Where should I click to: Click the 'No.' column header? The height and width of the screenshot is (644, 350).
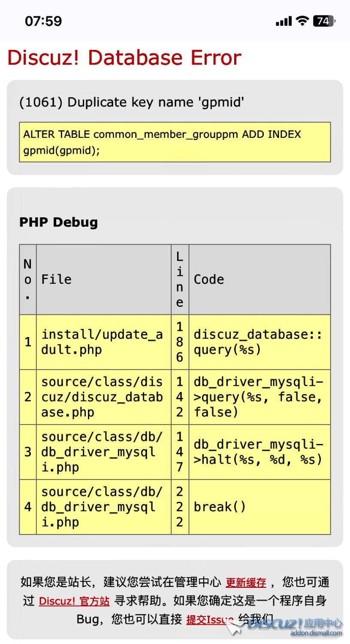[x=28, y=279]
